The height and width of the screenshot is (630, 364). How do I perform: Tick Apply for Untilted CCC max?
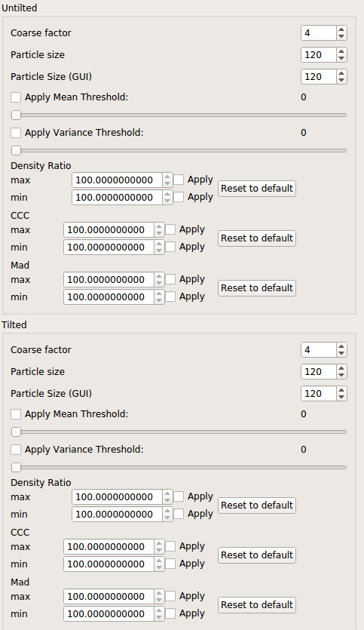(170, 229)
